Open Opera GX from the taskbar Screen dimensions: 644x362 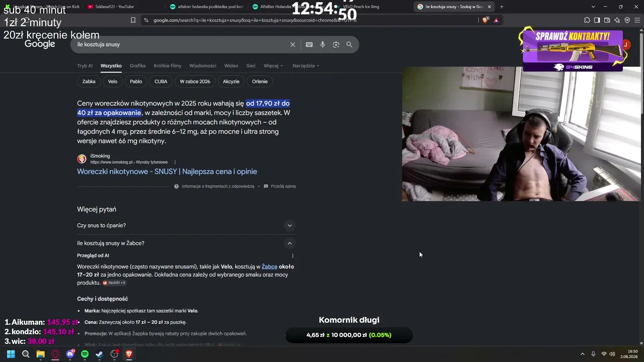[x=55, y=354]
